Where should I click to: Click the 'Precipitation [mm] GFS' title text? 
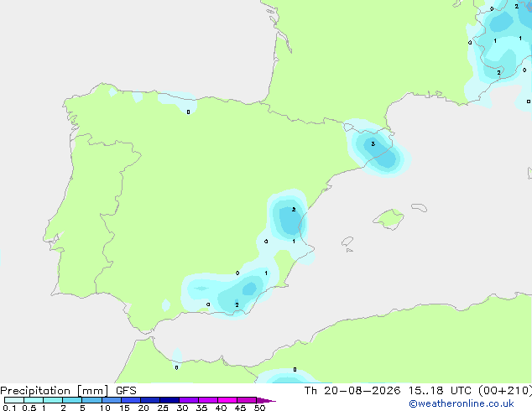68,391
